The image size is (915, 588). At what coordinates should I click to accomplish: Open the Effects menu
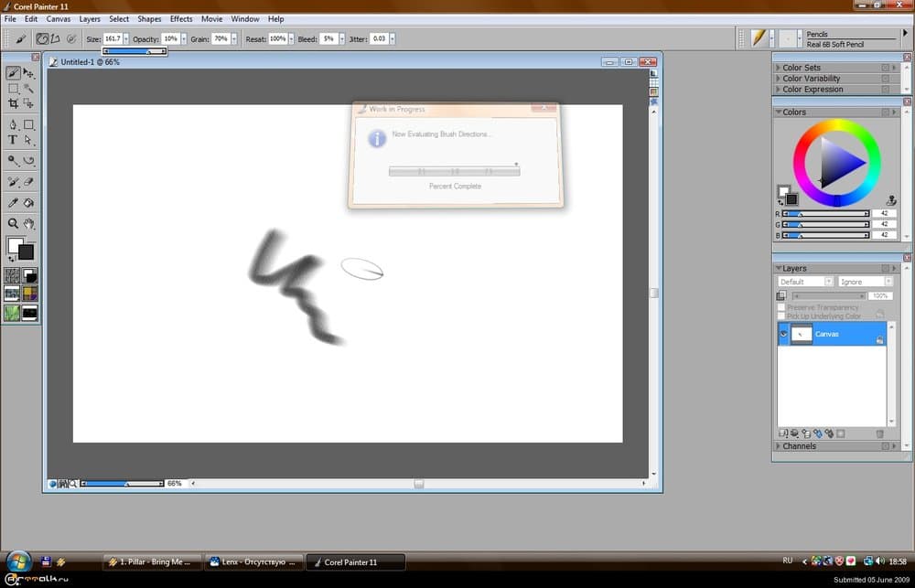click(181, 18)
